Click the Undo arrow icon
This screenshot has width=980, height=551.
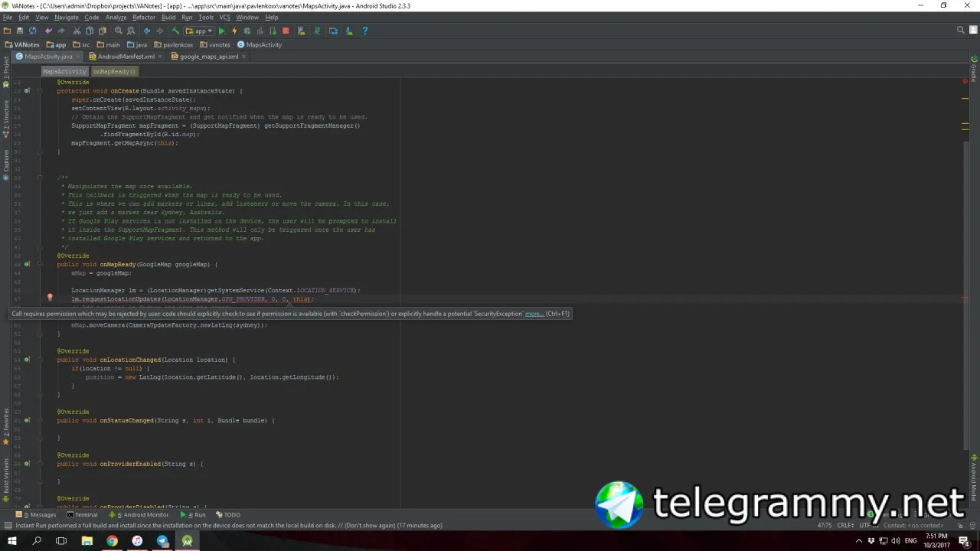[48, 31]
